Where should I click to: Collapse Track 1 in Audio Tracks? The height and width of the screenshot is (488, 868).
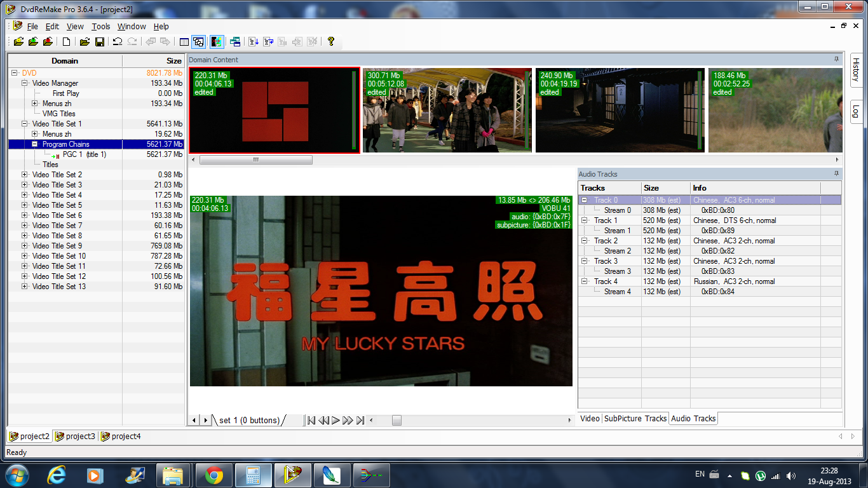(585, 220)
